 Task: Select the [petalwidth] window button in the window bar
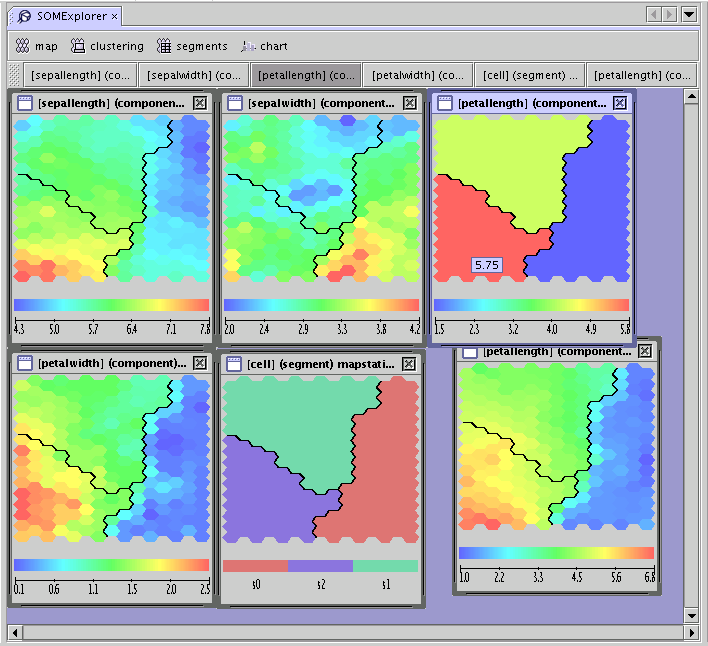point(418,75)
